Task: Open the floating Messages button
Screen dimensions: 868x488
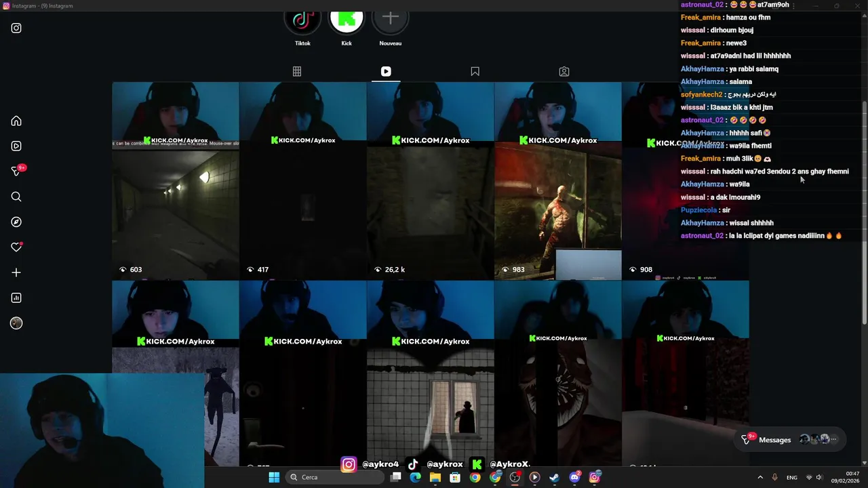Action: pyautogui.click(x=791, y=440)
